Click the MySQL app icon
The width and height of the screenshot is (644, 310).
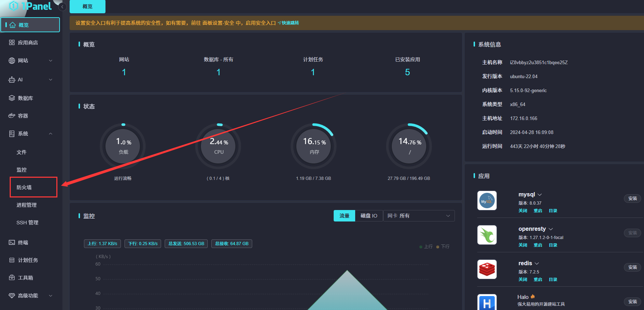click(x=487, y=201)
